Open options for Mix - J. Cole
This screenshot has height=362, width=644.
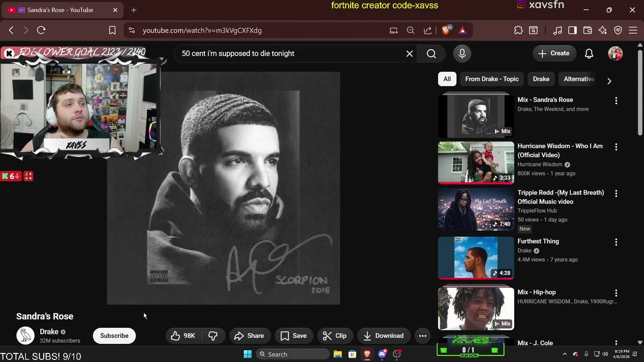(x=616, y=343)
